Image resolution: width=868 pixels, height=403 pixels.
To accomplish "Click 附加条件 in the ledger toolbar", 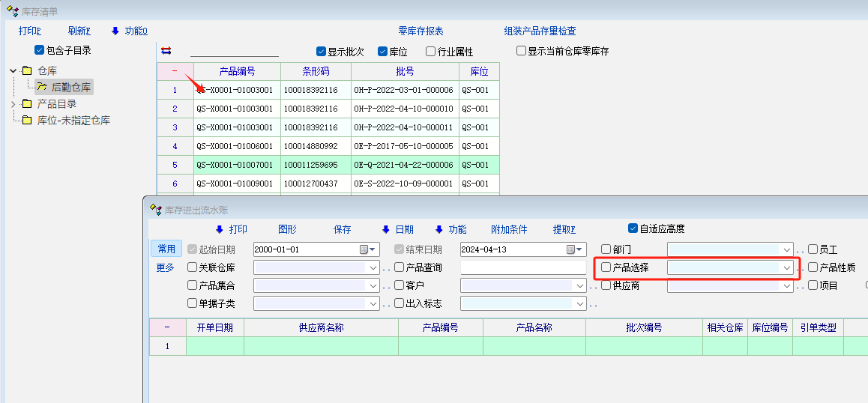I will [x=509, y=229].
